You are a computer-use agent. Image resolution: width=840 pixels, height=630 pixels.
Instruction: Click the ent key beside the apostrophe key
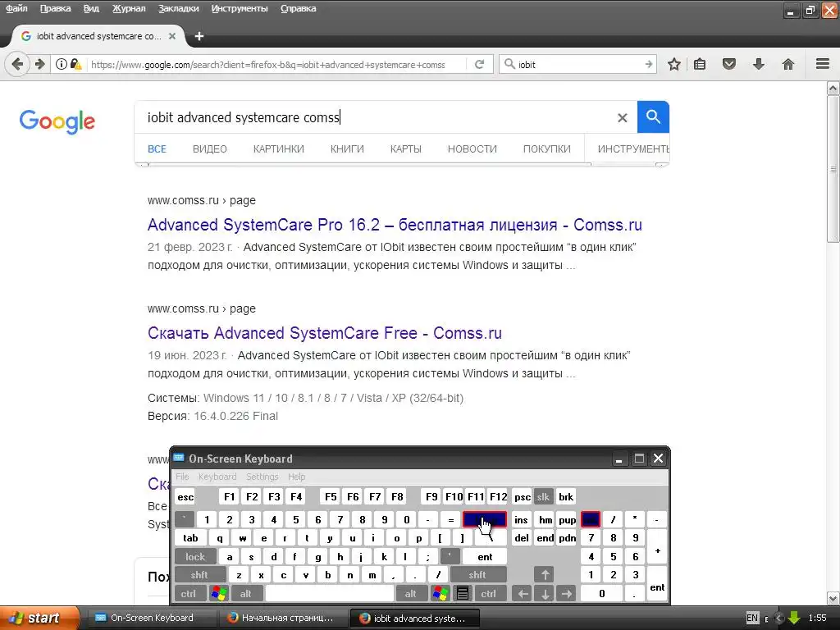[485, 557]
